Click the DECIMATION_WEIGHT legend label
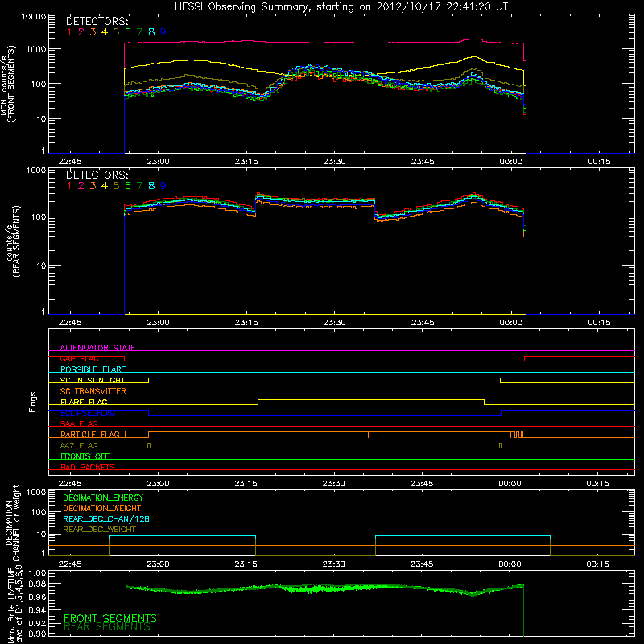Image resolution: width=644 pixels, height=644 pixels. (102, 508)
